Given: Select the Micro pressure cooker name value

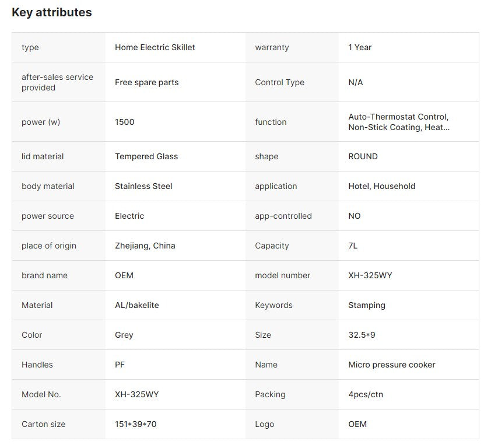Looking at the screenshot, I should tap(392, 365).
